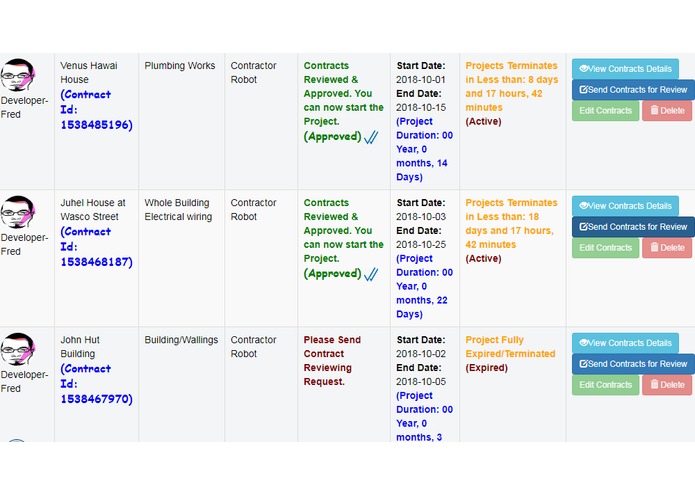Viewport: 695px width, 494px height.
Task: Click Contract Id 1538467970 text
Action: point(96,384)
